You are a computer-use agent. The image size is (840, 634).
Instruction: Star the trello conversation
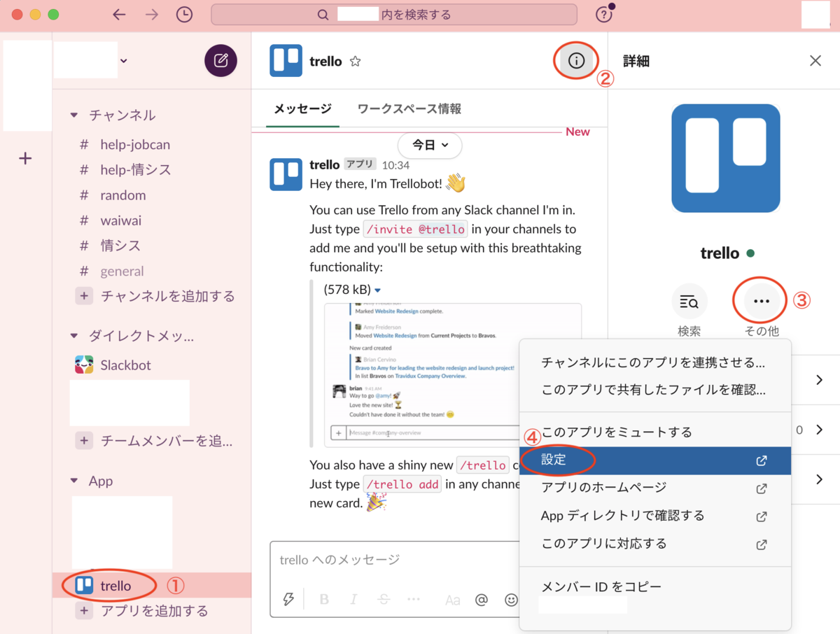355,61
